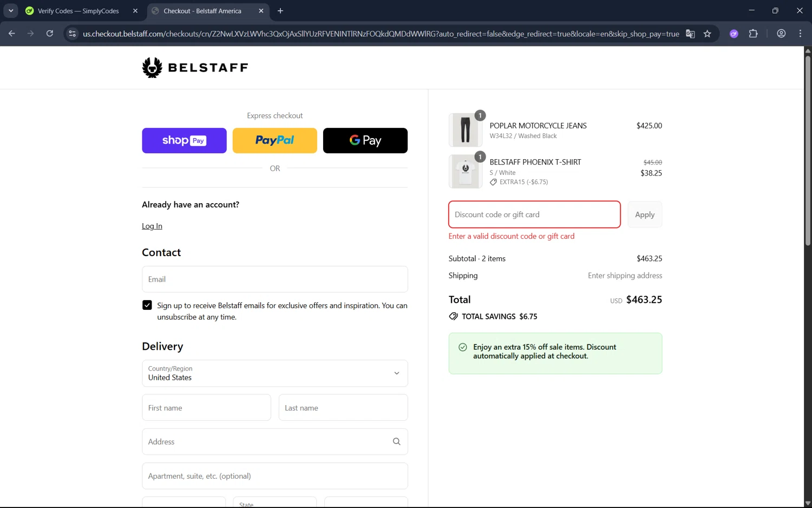
Task: Switch to the Verify Codes SimplyCodes tab
Action: click(x=78, y=11)
